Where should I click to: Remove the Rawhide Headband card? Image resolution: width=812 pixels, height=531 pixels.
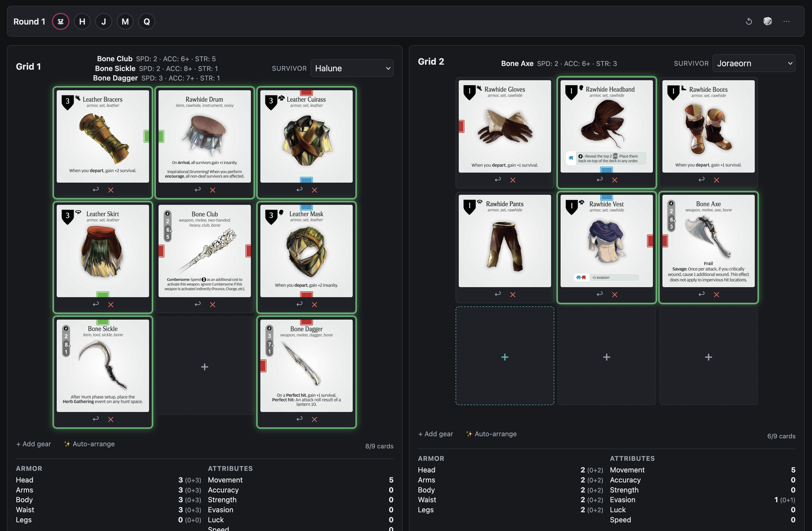pos(615,180)
